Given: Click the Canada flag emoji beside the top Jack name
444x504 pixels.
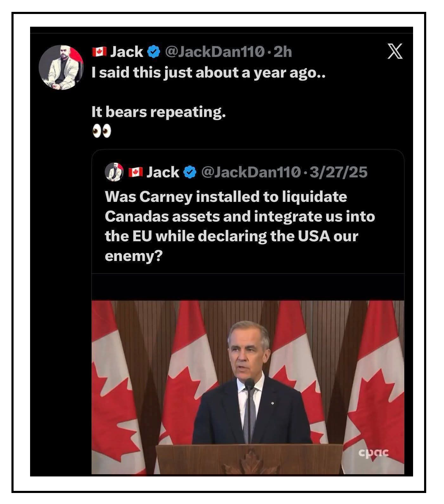Looking at the screenshot, I should tap(99, 52).
